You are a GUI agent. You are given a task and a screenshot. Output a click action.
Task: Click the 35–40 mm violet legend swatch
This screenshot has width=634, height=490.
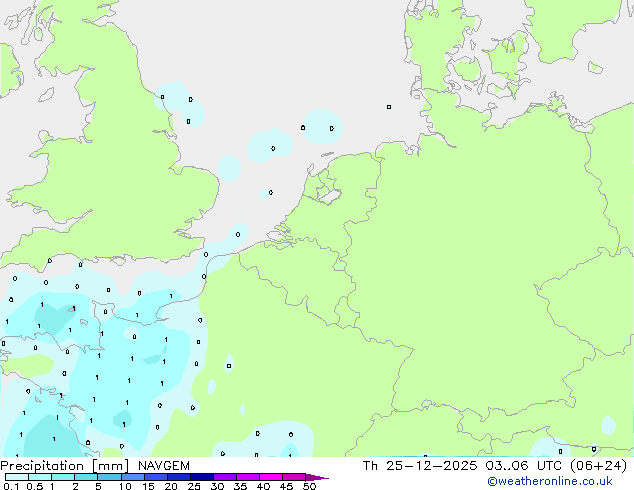click(248, 477)
